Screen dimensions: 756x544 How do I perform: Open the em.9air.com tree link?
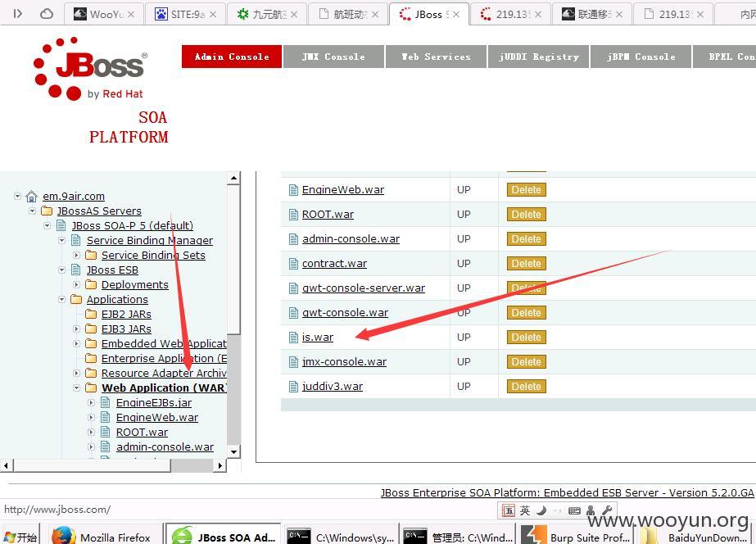tap(73, 197)
